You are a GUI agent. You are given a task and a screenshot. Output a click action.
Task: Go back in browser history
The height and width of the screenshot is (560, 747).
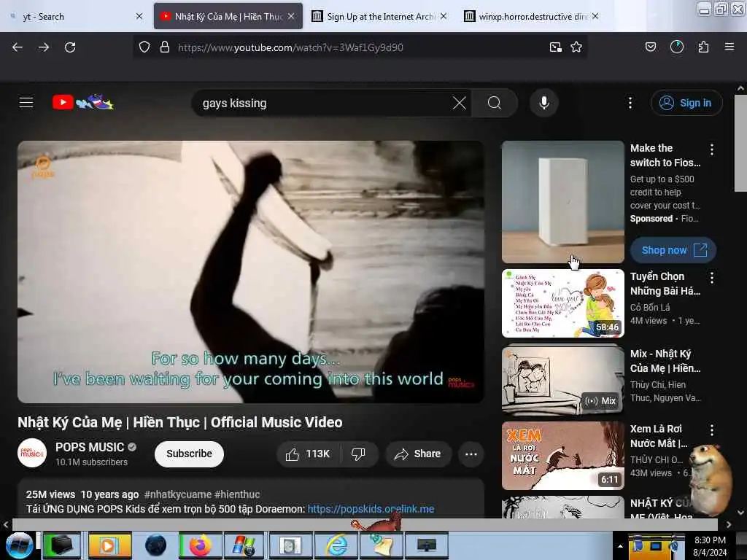18,47
